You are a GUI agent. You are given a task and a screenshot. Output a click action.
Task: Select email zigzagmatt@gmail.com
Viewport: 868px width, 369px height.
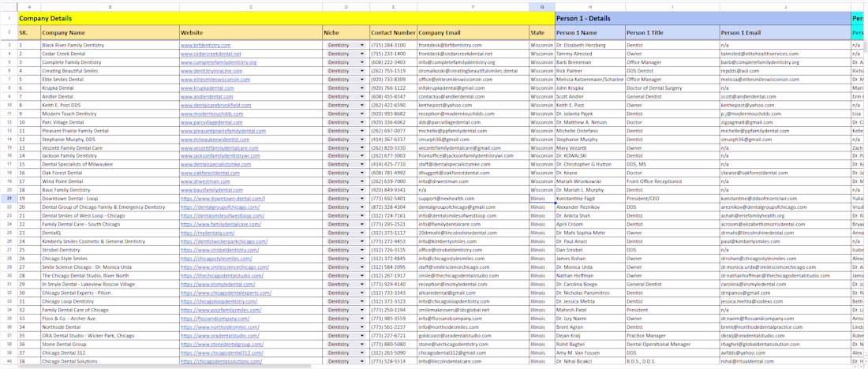785,122
